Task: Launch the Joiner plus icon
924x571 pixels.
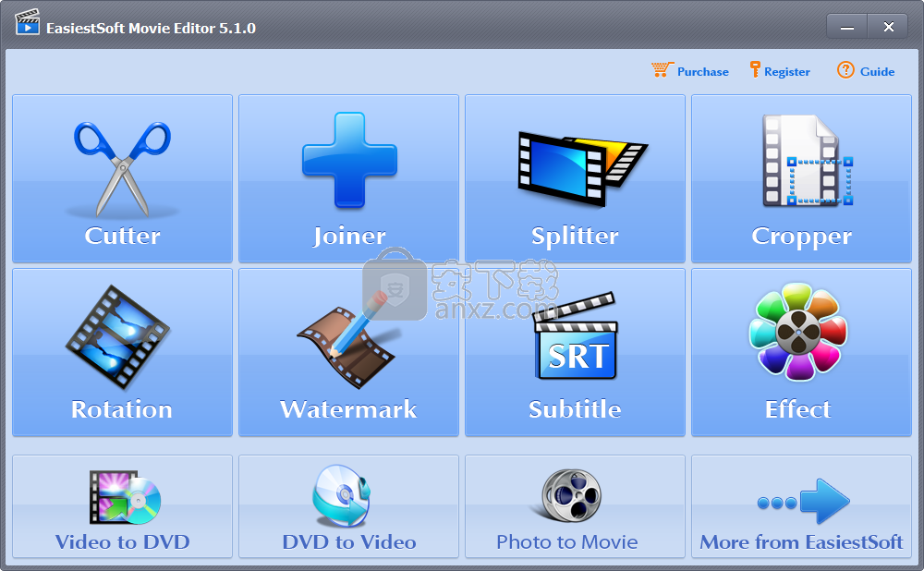Action: (349, 160)
